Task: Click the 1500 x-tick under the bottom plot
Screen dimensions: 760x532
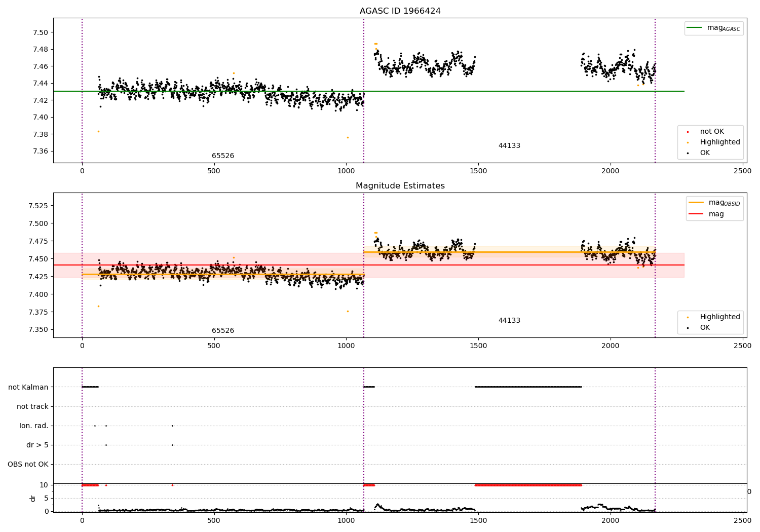Action: point(478,520)
